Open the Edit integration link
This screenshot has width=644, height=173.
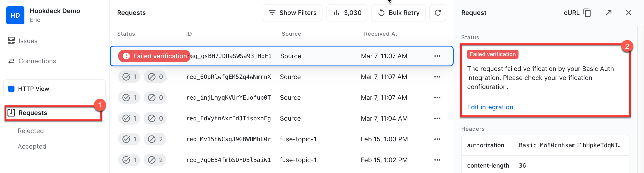[490, 107]
